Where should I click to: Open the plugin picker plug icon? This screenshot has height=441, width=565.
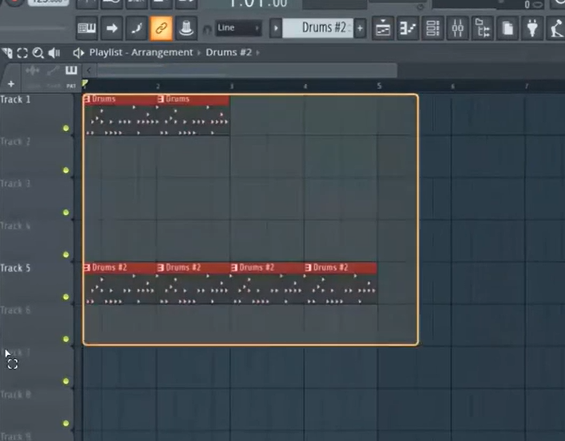pyautogui.click(x=532, y=28)
